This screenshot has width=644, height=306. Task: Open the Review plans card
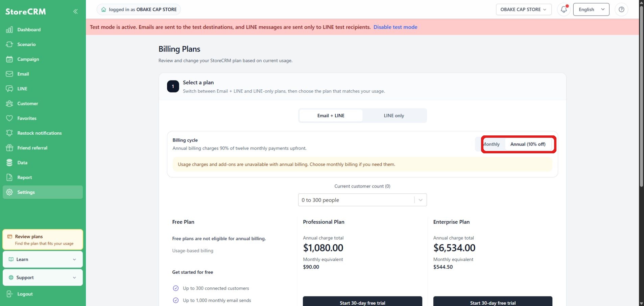pos(43,240)
